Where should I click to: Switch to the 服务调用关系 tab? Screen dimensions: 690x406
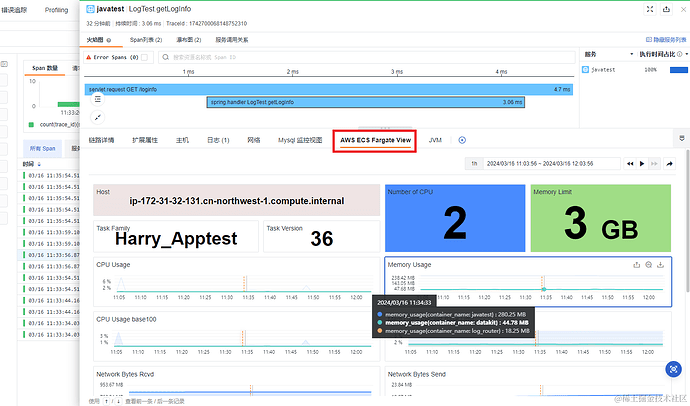coord(232,40)
